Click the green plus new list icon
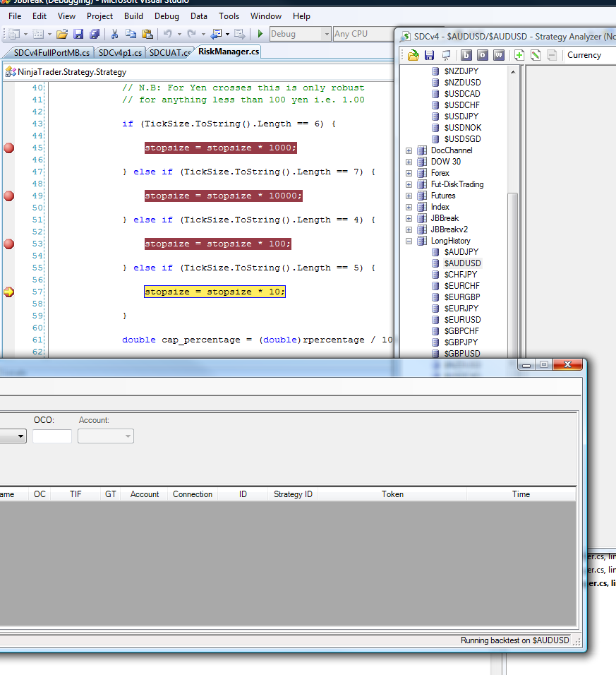The width and height of the screenshot is (616, 675). pos(519,55)
